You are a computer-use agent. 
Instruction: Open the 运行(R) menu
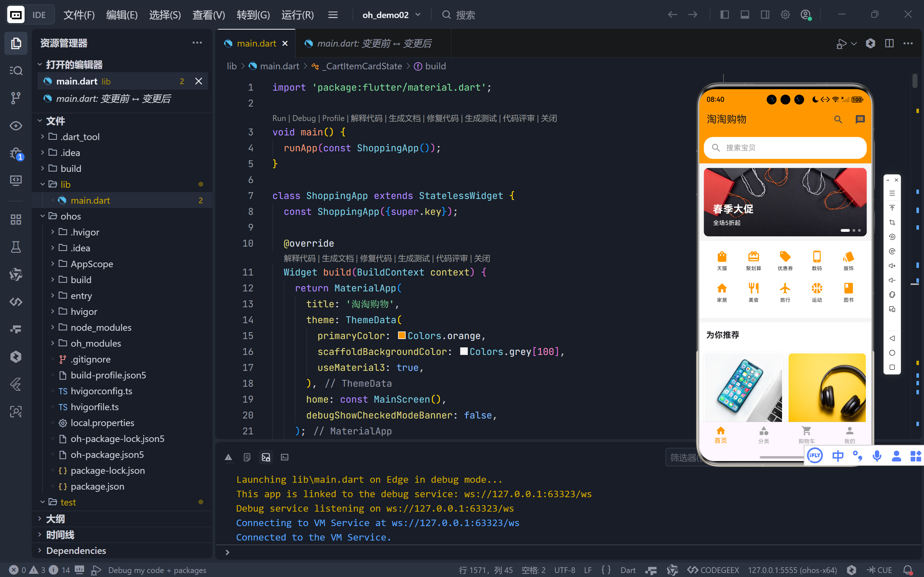tap(297, 15)
